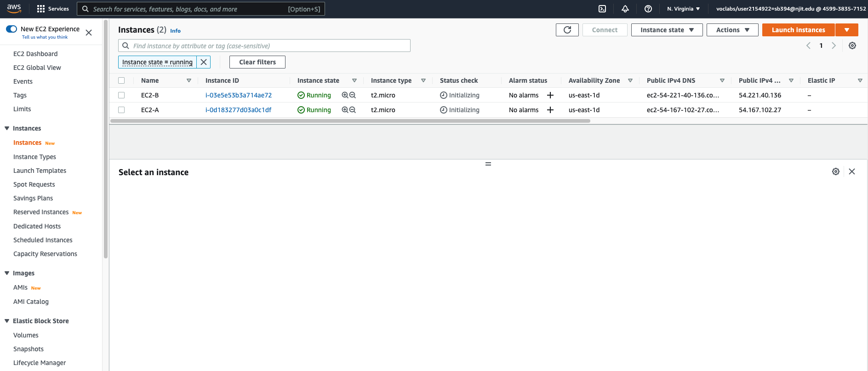Image resolution: width=868 pixels, height=371 pixels.
Task: Click the search magnifier in filter box
Action: (x=126, y=46)
